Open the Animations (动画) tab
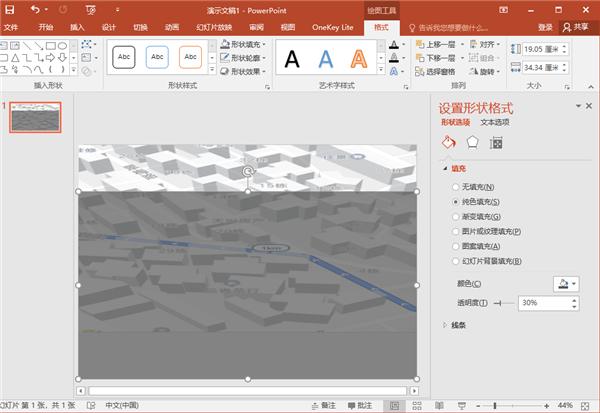600x413 pixels. [x=172, y=27]
